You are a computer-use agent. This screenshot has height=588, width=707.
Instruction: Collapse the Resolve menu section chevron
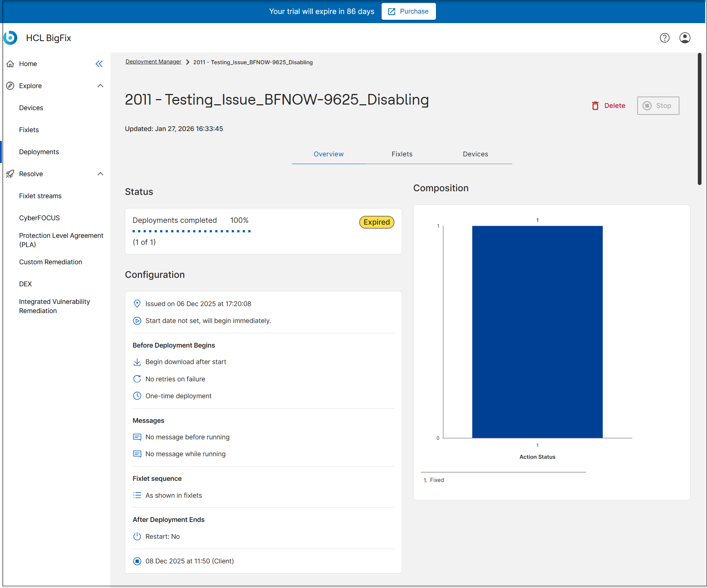(100, 174)
